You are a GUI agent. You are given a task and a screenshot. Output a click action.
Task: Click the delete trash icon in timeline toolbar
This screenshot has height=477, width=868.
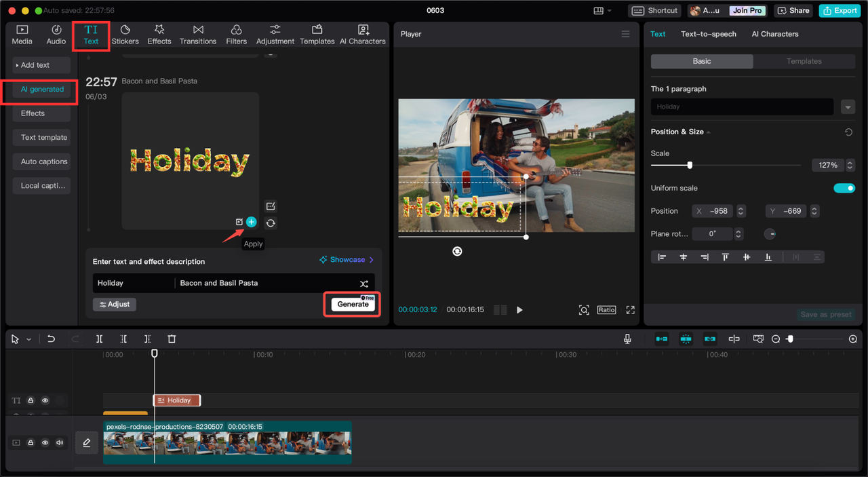pyautogui.click(x=172, y=339)
